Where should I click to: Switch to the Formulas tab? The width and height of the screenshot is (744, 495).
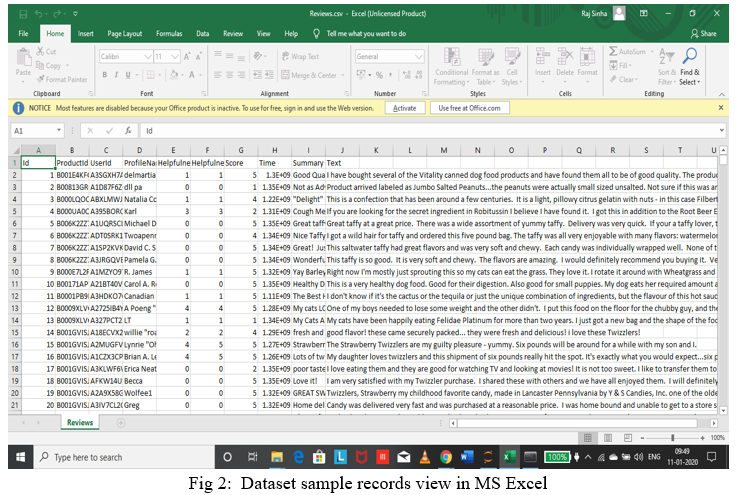(169, 34)
